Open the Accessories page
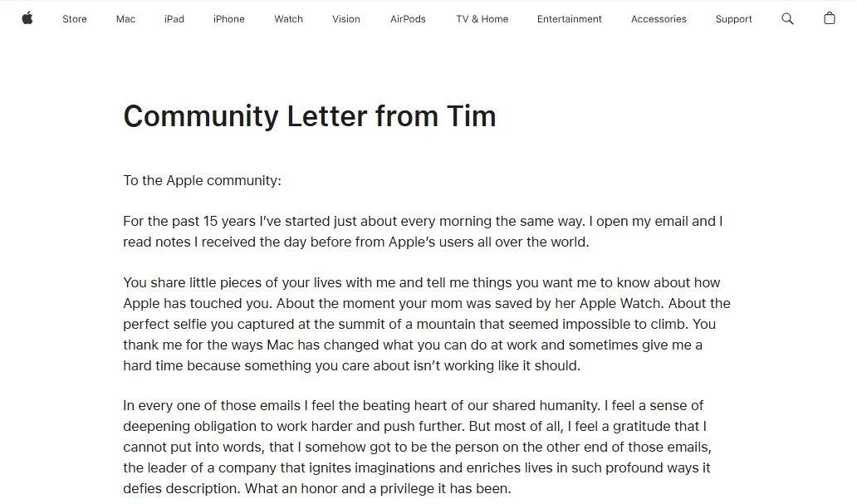This screenshot has height=504, width=857. (658, 19)
